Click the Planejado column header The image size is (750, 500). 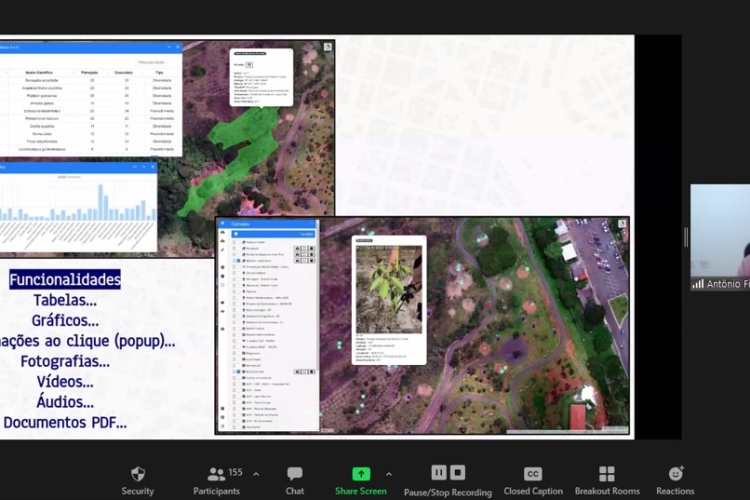[89, 73]
